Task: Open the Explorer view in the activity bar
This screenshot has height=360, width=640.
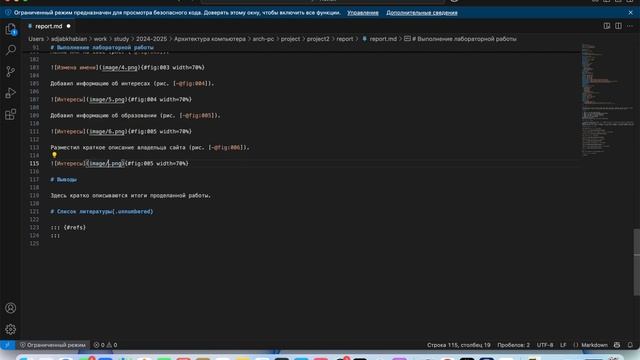Action: [11, 29]
